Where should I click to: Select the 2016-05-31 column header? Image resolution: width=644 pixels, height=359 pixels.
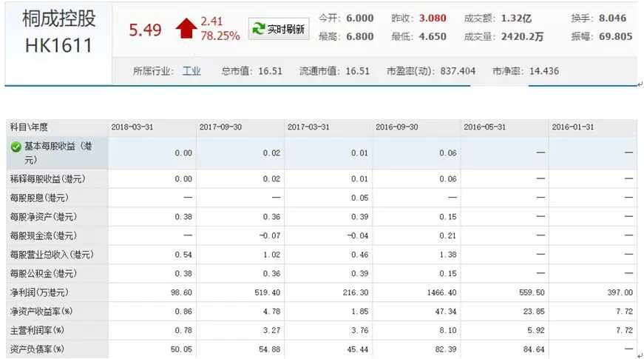click(x=484, y=127)
